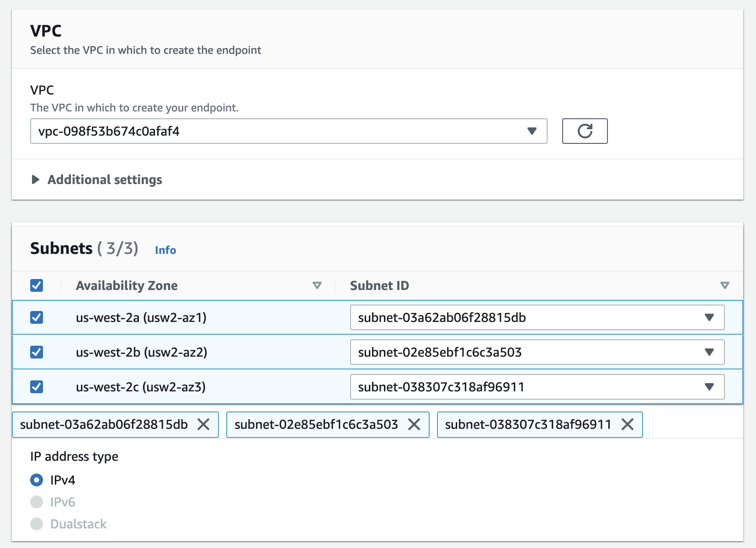Open the subnet dropdown for us-west-2a

[709, 317]
